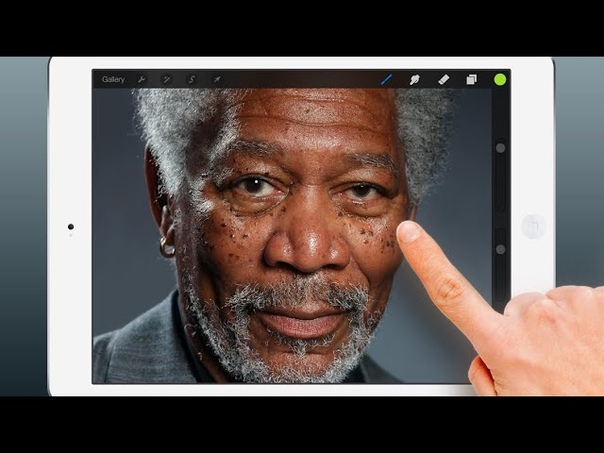Select the Eraser tool
This screenshot has width=604, height=453.
[443, 80]
